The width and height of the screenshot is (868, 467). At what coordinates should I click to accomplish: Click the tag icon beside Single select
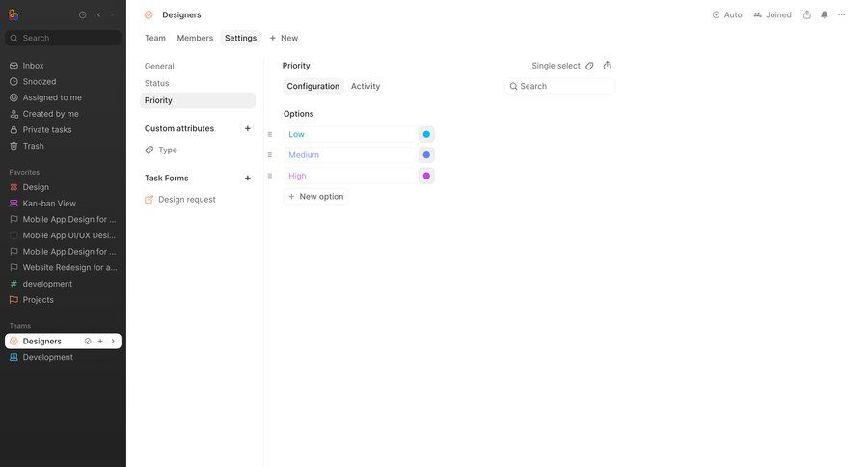590,66
